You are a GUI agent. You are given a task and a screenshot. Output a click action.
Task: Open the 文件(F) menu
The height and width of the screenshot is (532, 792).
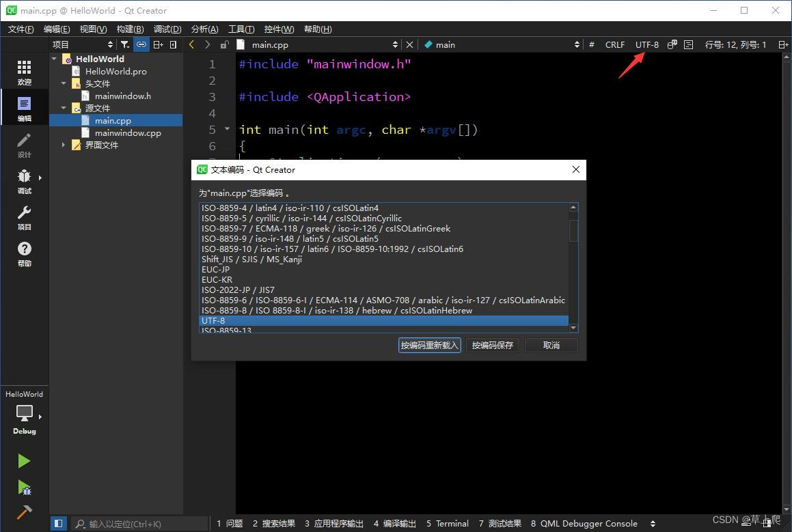click(21, 29)
